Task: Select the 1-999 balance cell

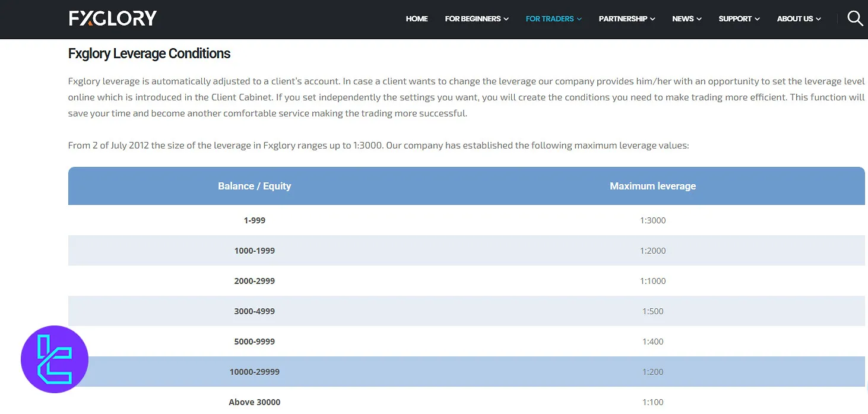Action: [254, 220]
